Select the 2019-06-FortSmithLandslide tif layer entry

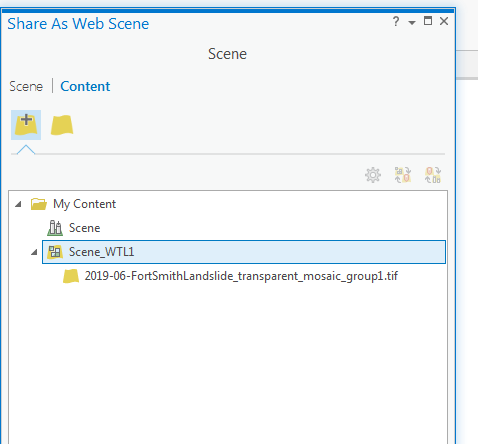241,276
